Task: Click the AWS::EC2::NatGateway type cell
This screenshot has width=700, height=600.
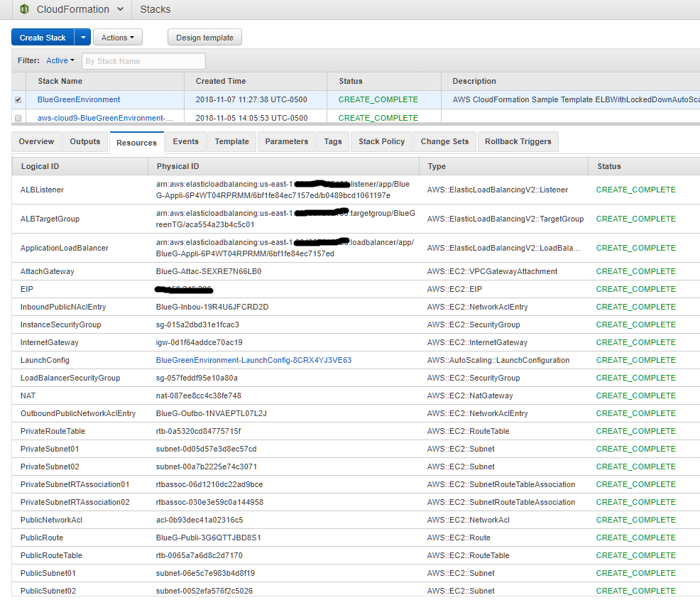Action: (470, 396)
